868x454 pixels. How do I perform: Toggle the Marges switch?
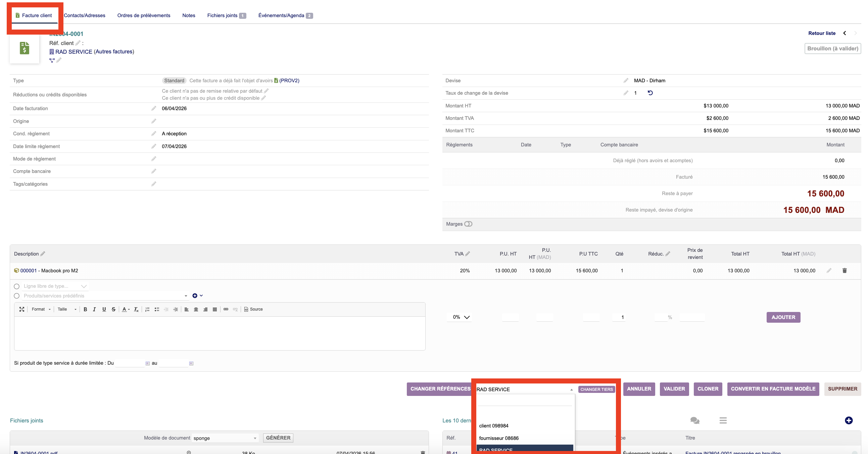coord(468,224)
